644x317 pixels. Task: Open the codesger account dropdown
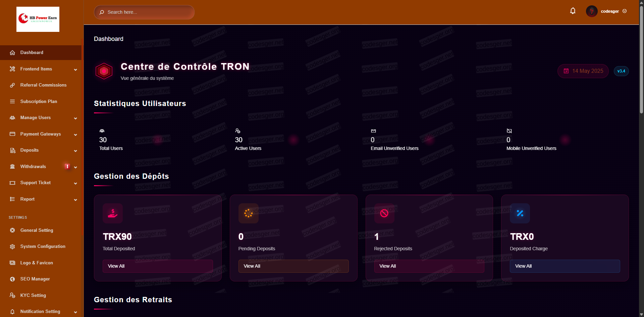613,11
